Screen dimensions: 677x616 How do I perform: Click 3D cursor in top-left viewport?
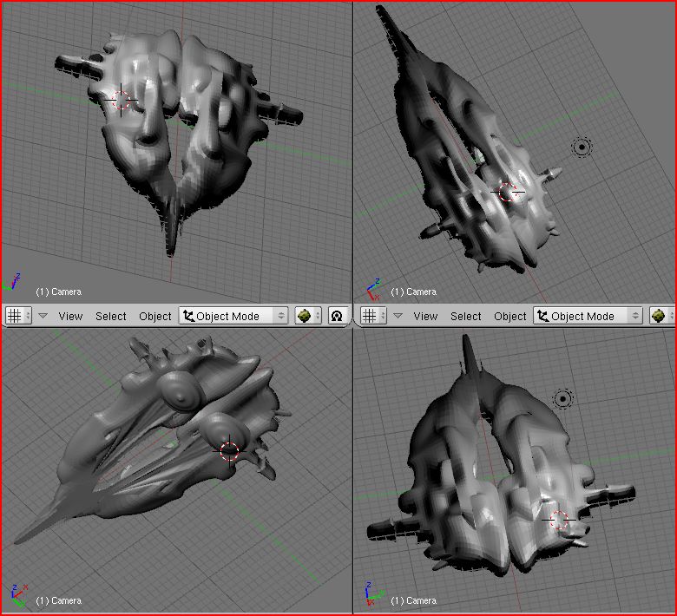point(122,101)
